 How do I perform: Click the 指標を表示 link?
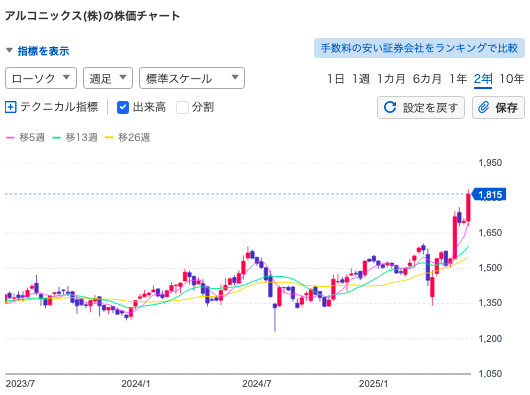(43, 51)
